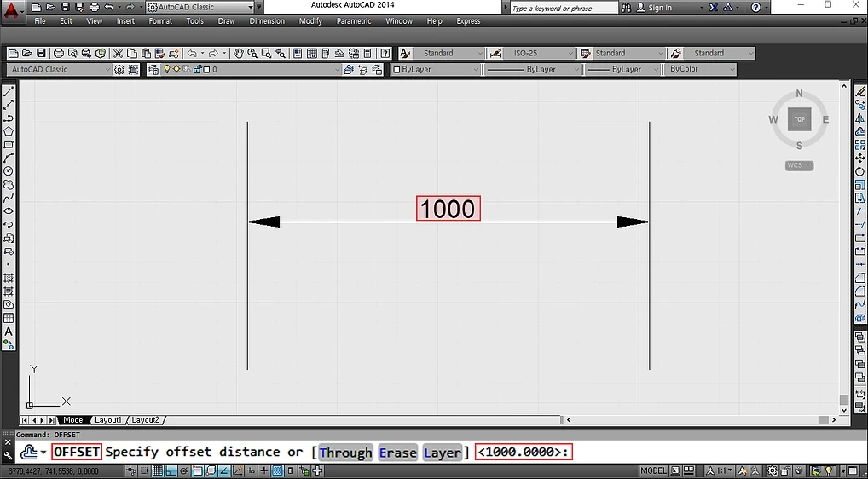
Task: Click Sign In in the title bar
Action: (x=654, y=8)
